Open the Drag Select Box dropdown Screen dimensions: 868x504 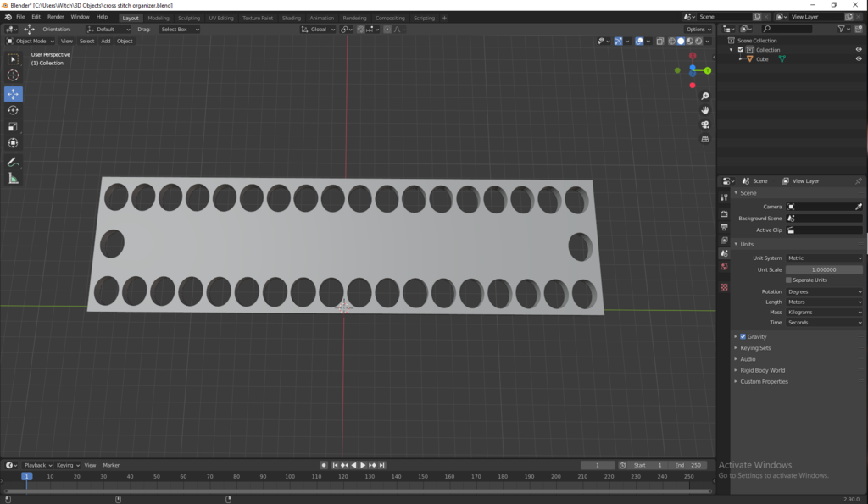click(180, 30)
